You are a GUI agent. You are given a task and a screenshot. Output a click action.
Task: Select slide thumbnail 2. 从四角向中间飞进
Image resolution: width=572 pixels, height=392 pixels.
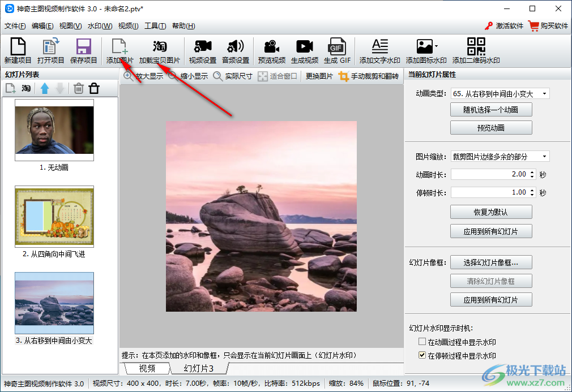tap(54, 217)
